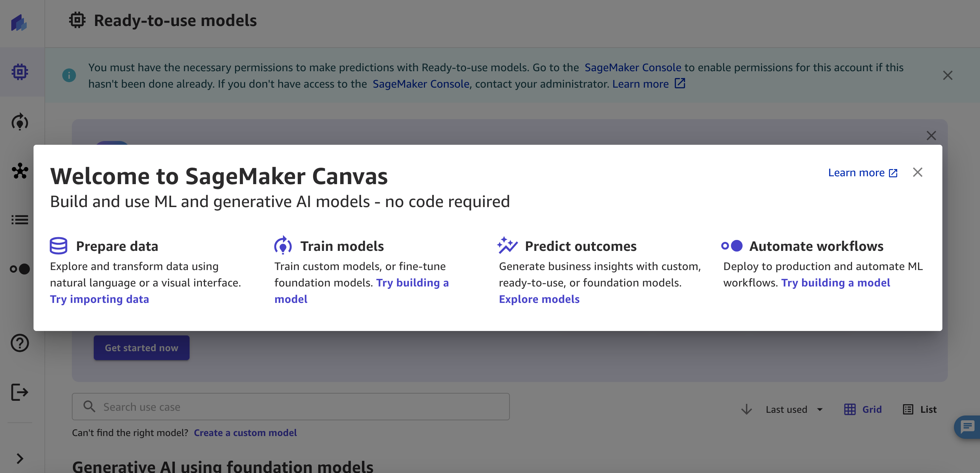Open the ML Ops automation sidebar icon
980x473 pixels.
(20, 269)
